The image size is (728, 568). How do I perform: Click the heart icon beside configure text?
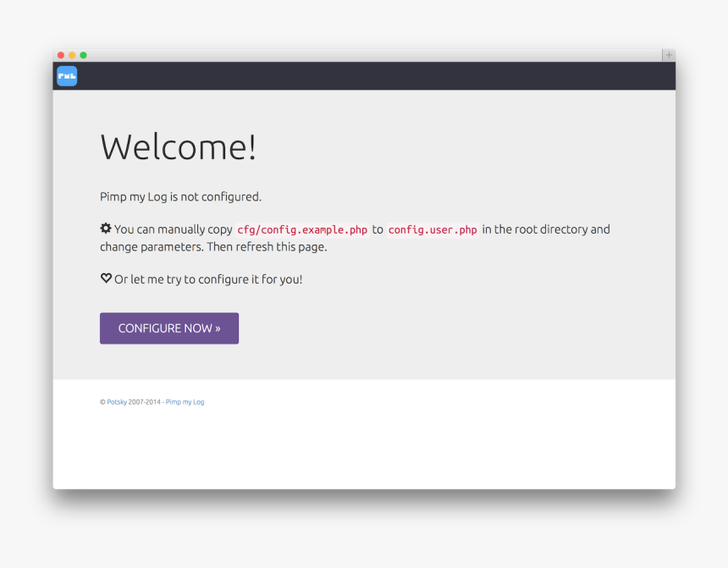107,278
